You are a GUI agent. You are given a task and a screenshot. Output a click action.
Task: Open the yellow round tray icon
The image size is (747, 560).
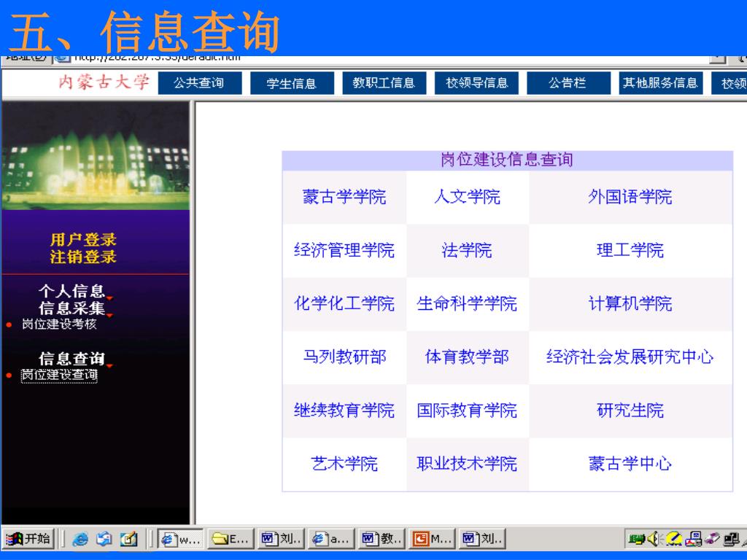point(673,539)
